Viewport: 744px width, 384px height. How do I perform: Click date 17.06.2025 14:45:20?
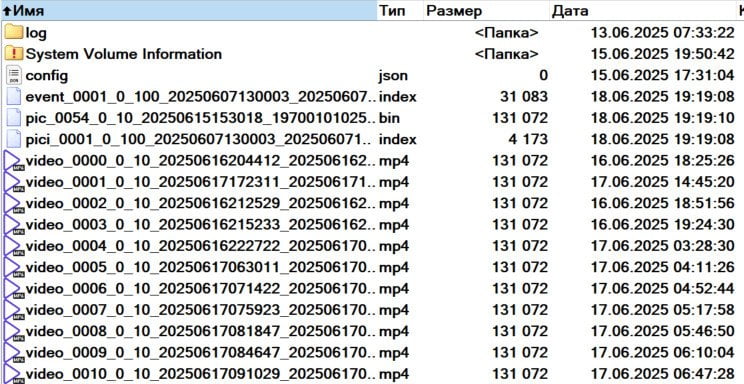coord(662,182)
